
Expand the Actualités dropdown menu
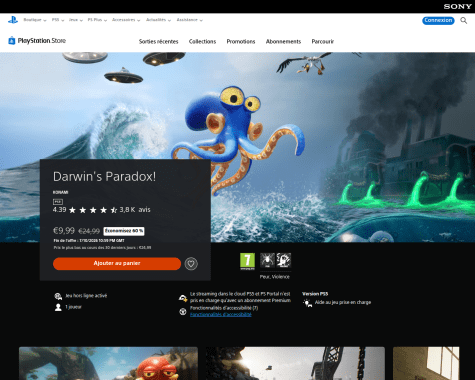coord(158,20)
